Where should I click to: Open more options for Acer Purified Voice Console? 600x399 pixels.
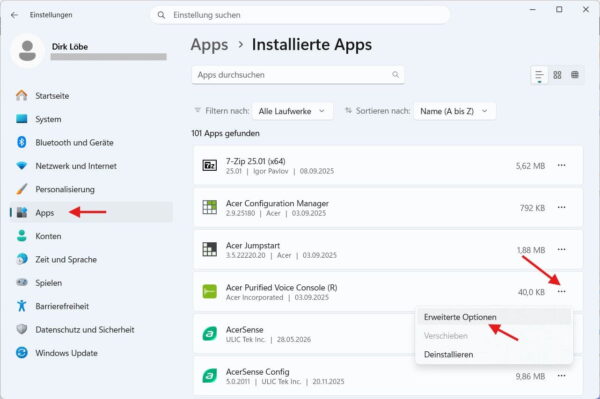click(x=561, y=292)
